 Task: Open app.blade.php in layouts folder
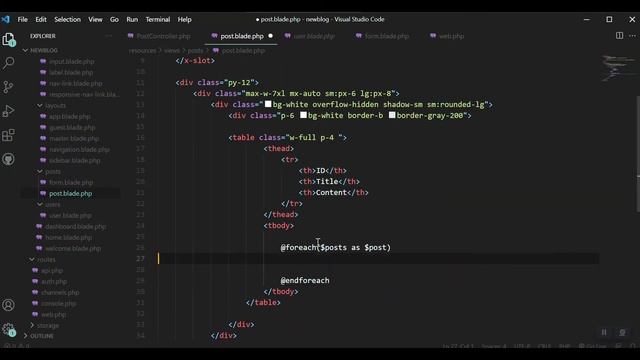tap(69, 116)
